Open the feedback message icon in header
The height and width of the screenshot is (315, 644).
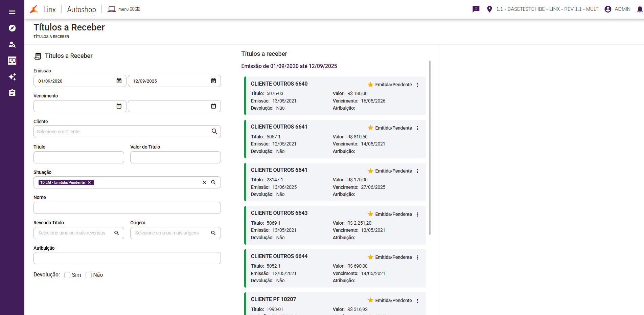[476, 9]
